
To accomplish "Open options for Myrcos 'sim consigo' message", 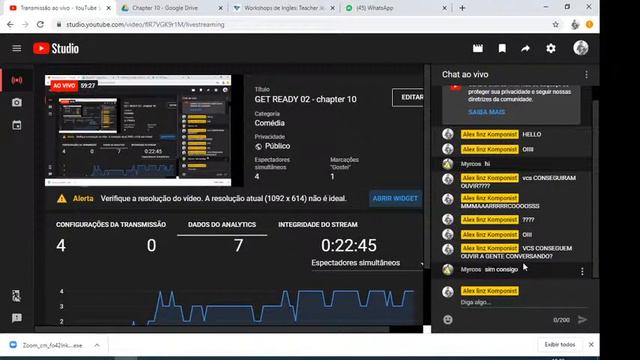I will click(582, 272).
